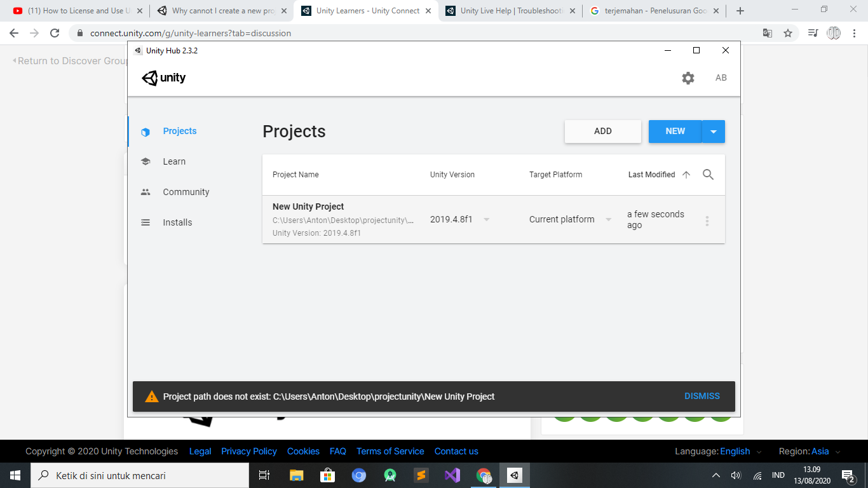Open the FAQ footer link

tap(338, 451)
